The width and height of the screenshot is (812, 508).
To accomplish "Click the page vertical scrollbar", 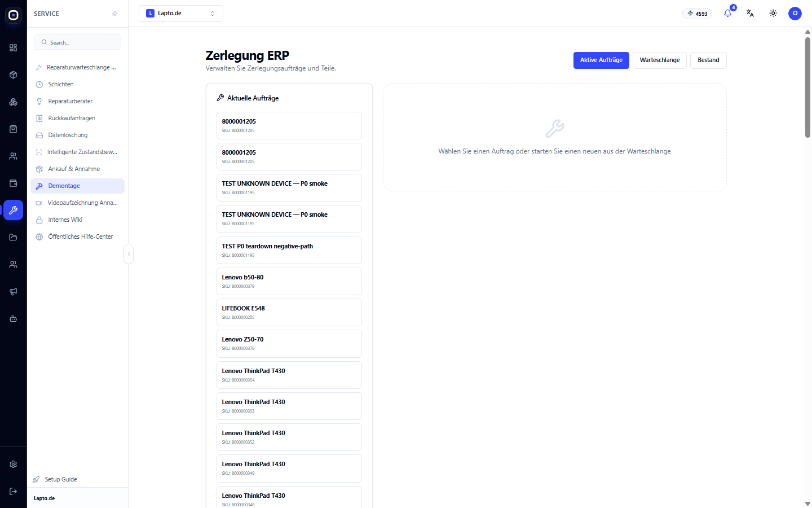I will (807, 87).
